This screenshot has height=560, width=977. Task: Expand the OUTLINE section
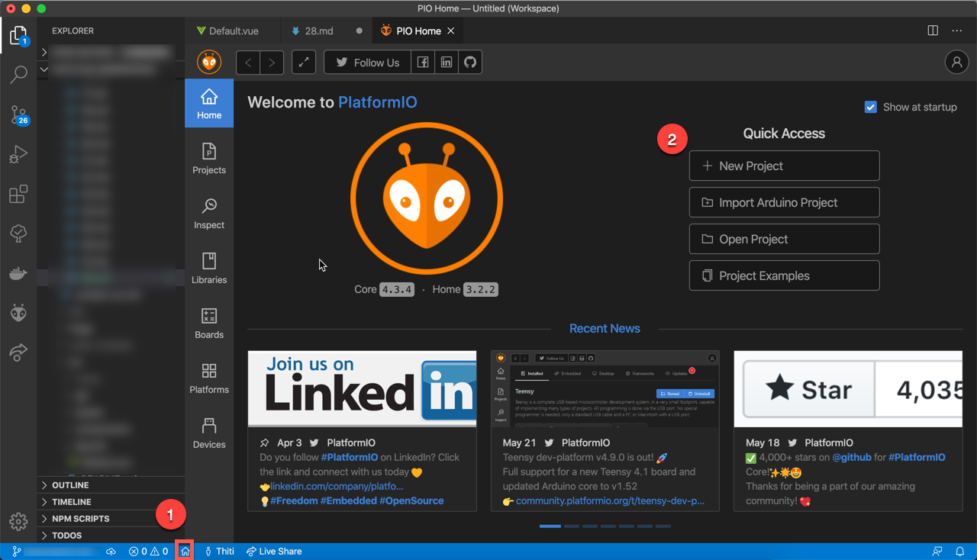pyautogui.click(x=70, y=485)
